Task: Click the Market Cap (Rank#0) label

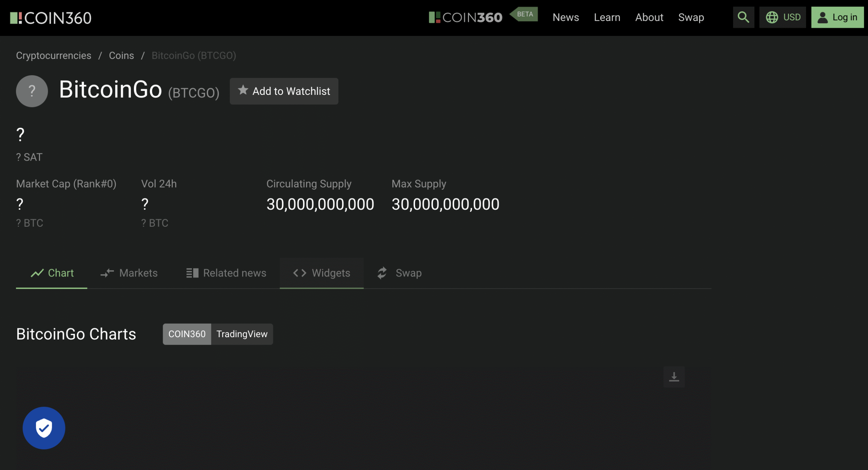Action: pos(66,184)
